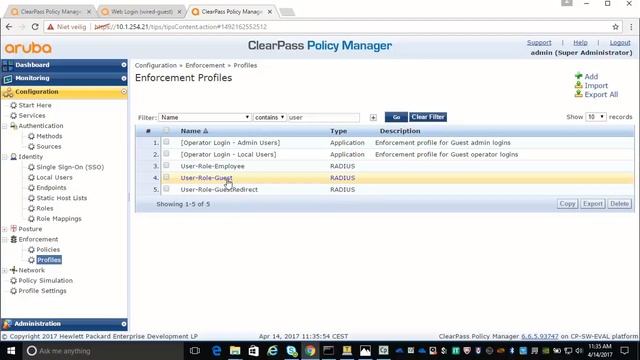640x360 pixels.
Task: Sort by Name column header
Action: (x=194, y=131)
